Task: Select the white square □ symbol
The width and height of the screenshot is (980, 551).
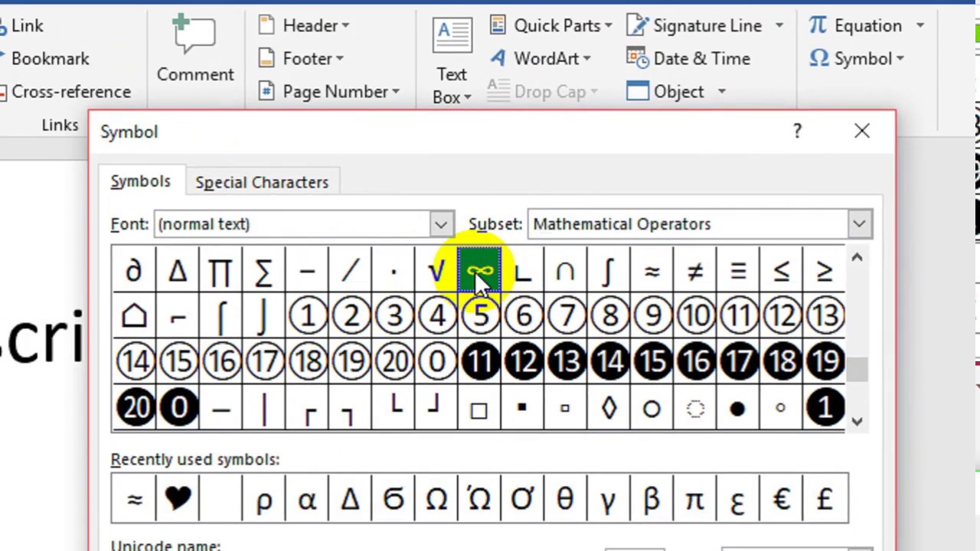Action: coord(479,407)
